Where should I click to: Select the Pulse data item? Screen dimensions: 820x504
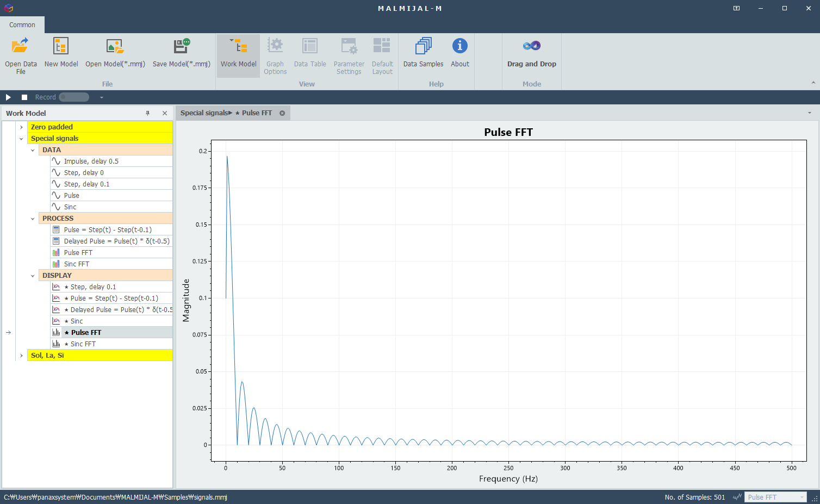[111, 196]
